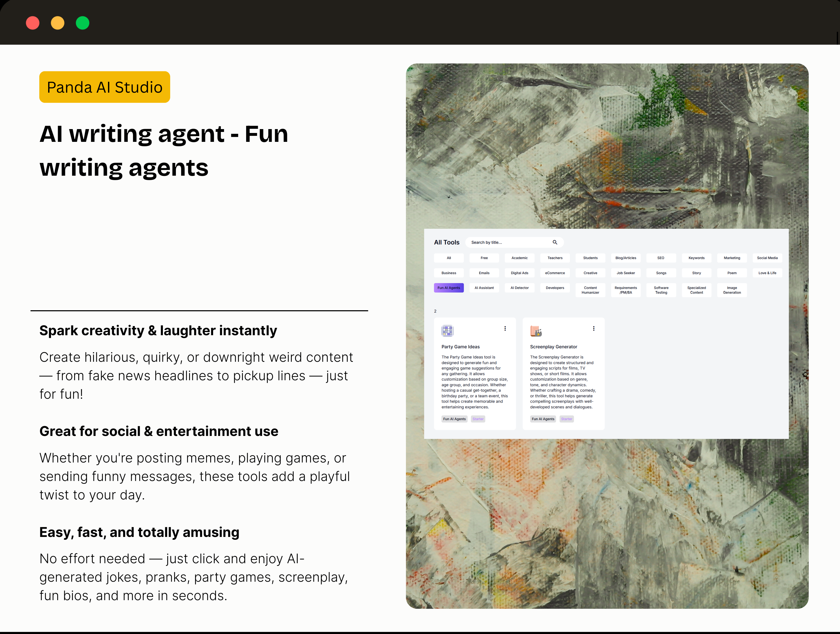The image size is (840, 634).
Task: Select the Students category filter
Action: (x=590, y=258)
